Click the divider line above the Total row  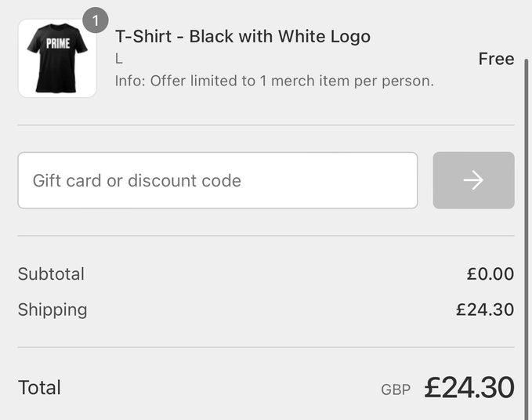point(266,347)
